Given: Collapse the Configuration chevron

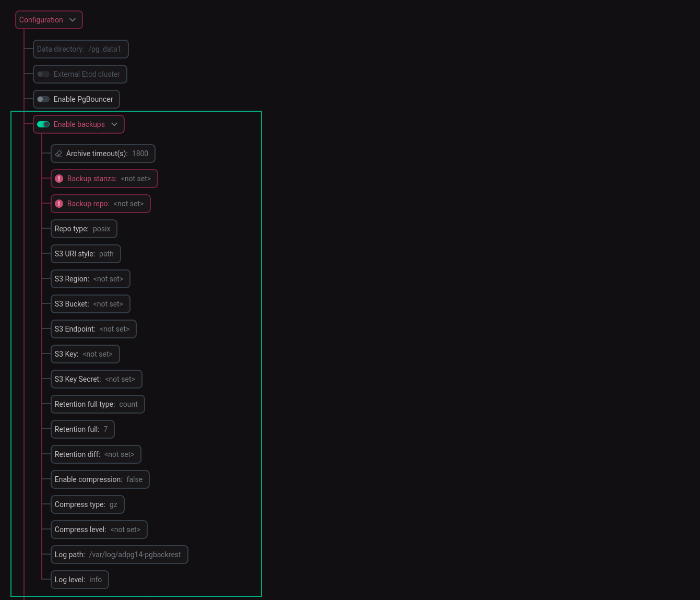Looking at the screenshot, I should click(x=73, y=20).
